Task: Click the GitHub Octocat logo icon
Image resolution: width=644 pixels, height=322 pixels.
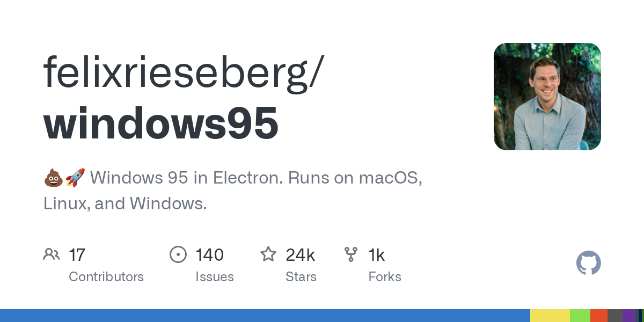Action: (x=588, y=264)
